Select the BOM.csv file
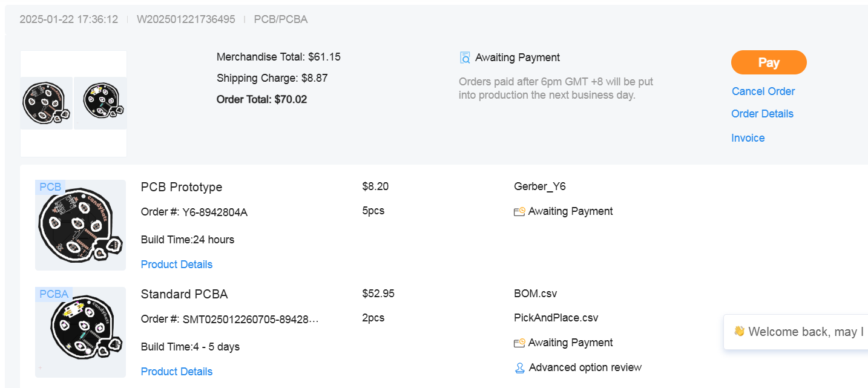Screen dimensions: 868x388 (535, 294)
